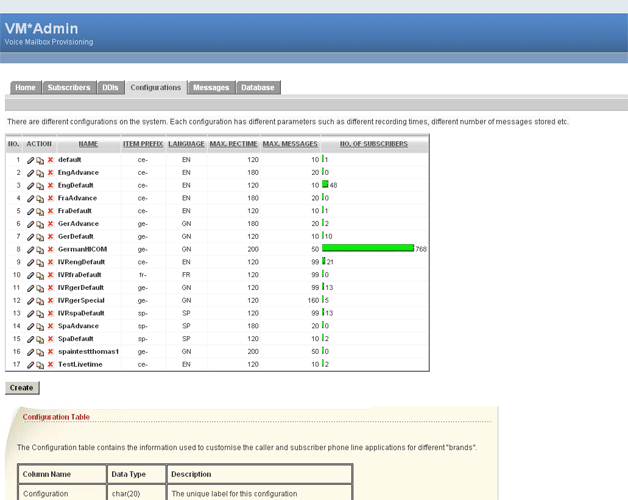Click the Item Prefix column header
Screen dimensions: 628x500
(x=143, y=145)
